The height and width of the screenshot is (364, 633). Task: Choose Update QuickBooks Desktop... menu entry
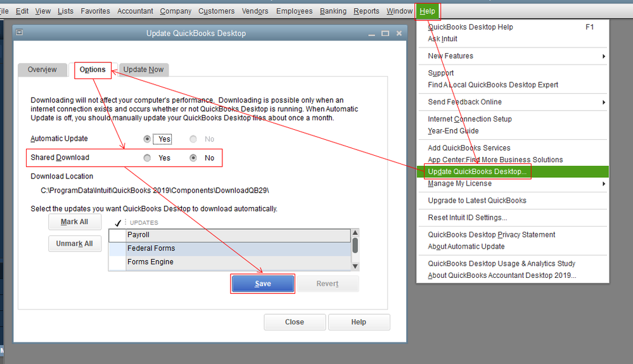point(513,172)
